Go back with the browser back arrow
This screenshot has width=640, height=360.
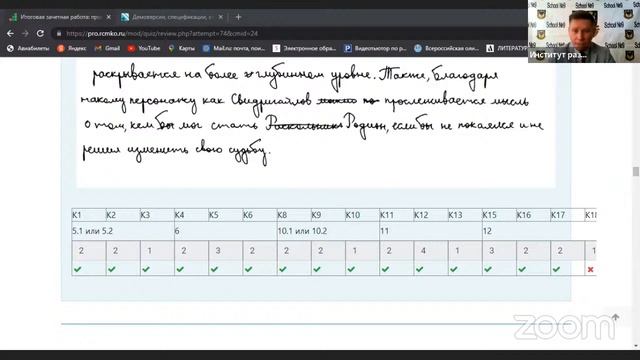10,33
